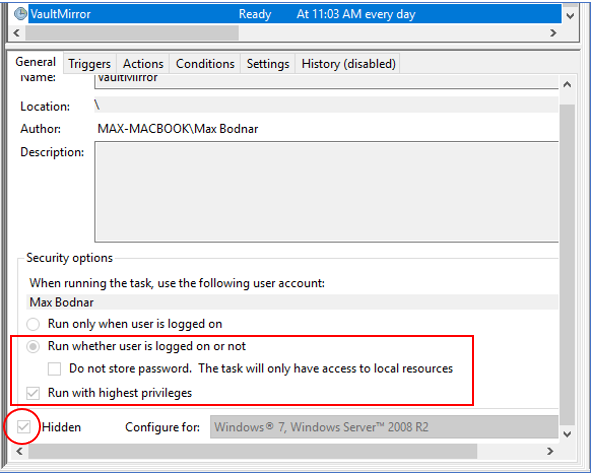Switch to the Triggers tab
Image resolution: width=591 pixels, height=475 pixels.
point(89,64)
